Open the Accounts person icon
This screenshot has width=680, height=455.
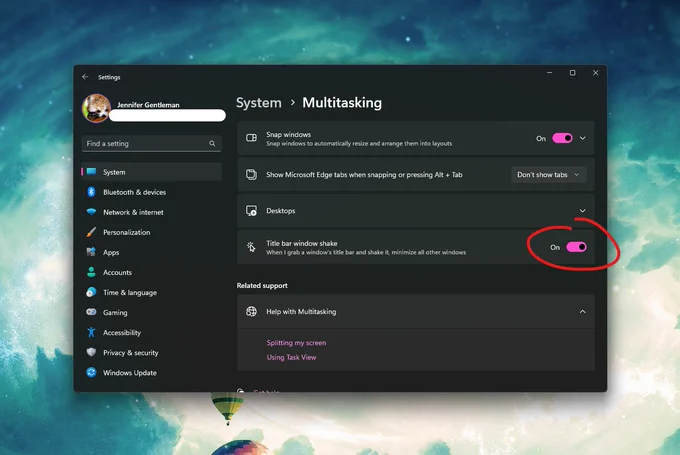pos(91,272)
